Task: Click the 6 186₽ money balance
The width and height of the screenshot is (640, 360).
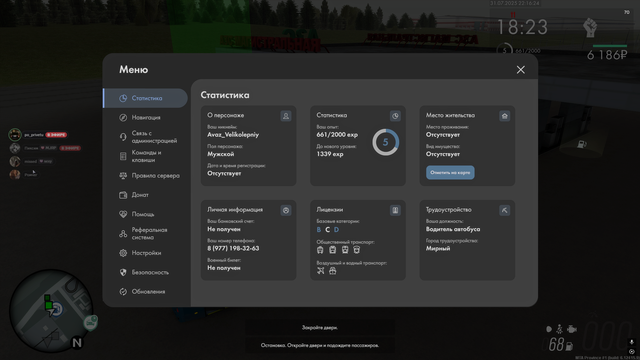Action: pyautogui.click(x=607, y=55)
